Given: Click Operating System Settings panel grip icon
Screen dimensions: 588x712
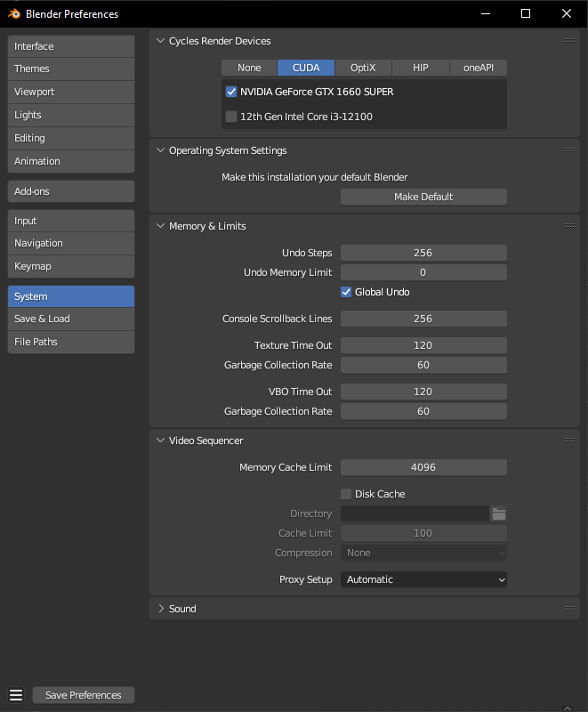Looking at the screenshot, I should (568, 150).
